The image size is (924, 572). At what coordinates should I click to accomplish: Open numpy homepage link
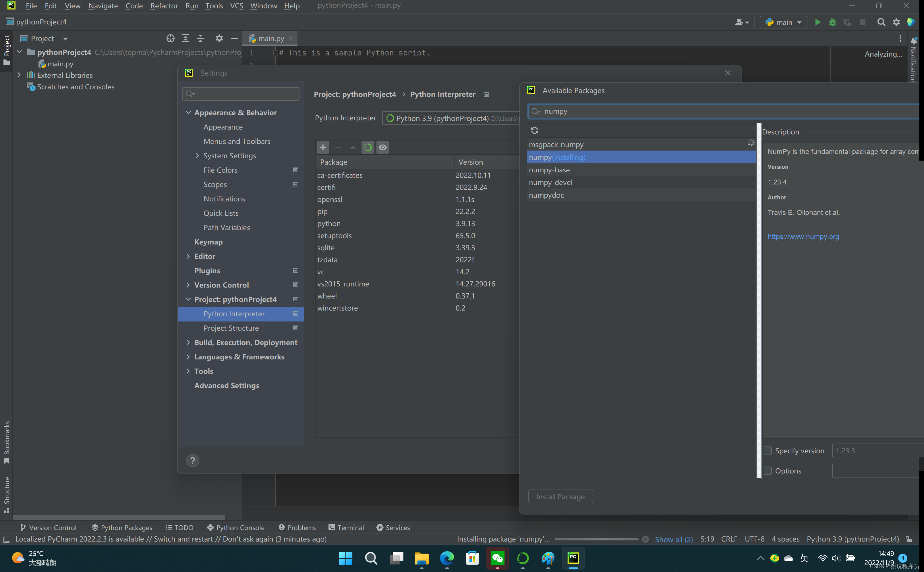click(803, 236)
